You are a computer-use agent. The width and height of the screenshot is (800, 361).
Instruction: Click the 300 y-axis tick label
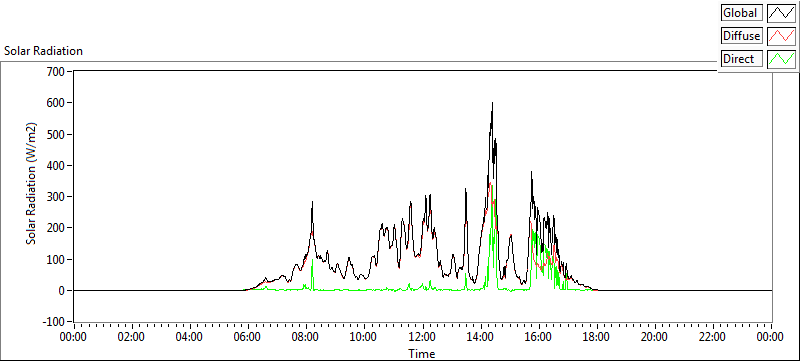[57, 197]
